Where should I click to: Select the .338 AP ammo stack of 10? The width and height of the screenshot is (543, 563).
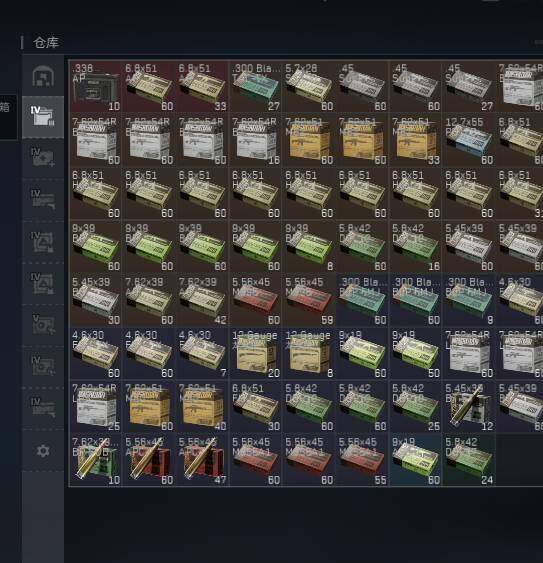96,87
